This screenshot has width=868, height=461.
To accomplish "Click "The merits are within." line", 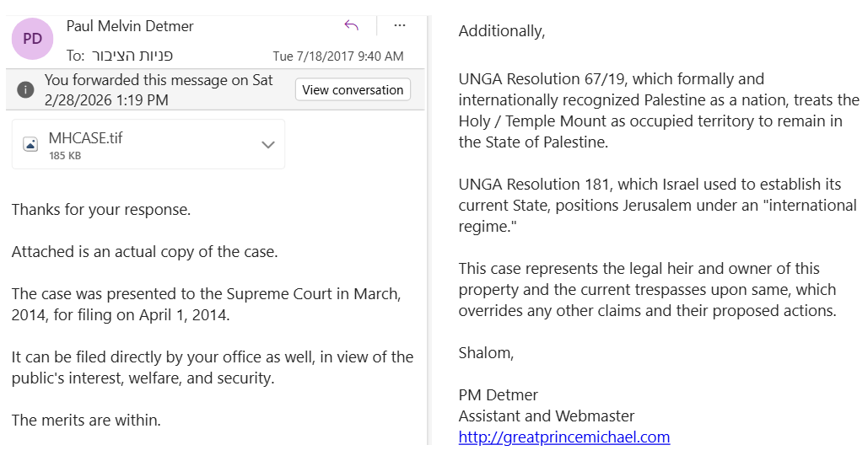I will pyautogui.click(x=86, y=420).
